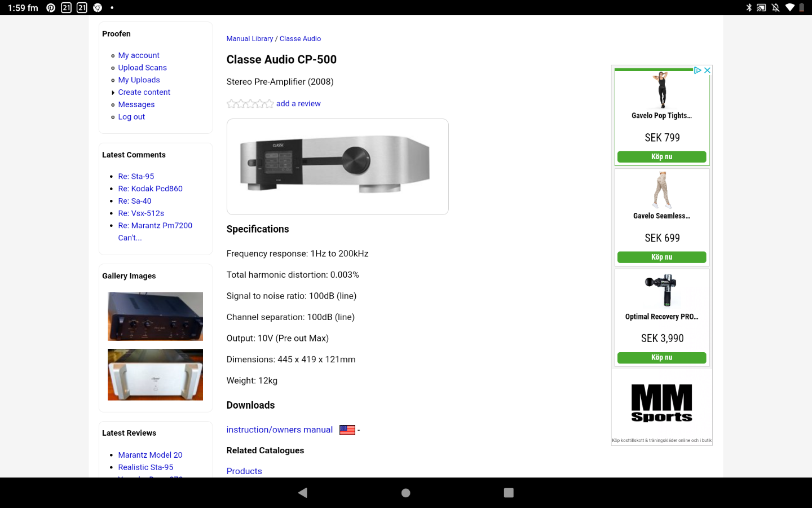Click Köp nu for Gavelo Pop Tights

pyautogui.click(x=661, y=157)
